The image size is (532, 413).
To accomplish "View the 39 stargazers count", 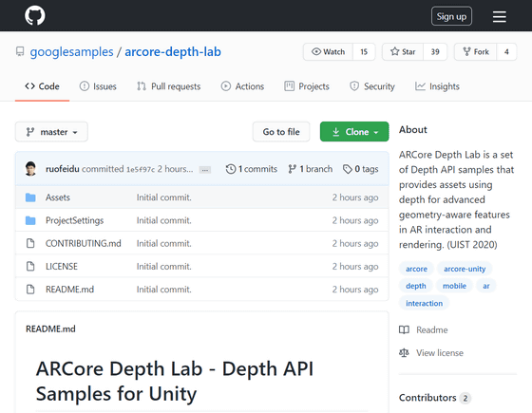I will pos(435,52).
